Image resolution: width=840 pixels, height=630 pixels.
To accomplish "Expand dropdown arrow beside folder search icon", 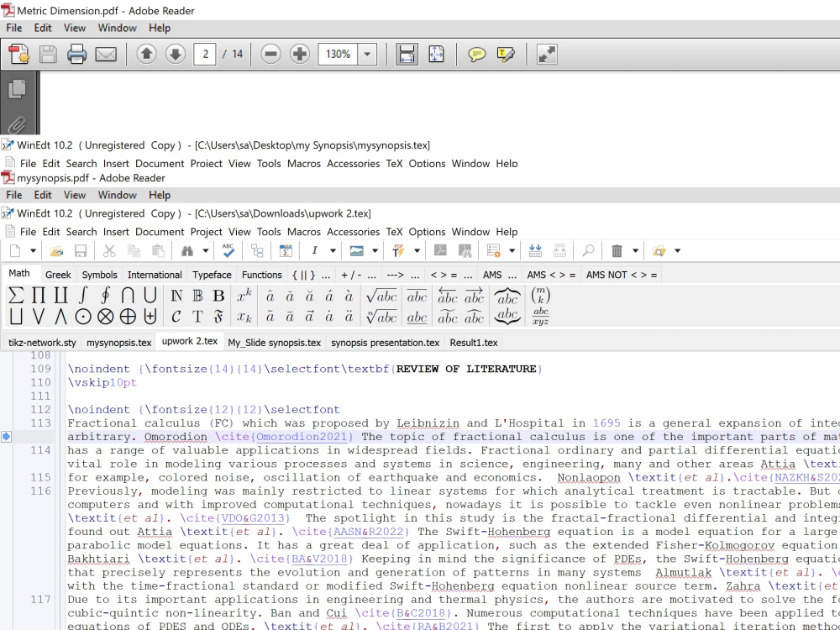I will pyautogui.click(x=677, y=250).
